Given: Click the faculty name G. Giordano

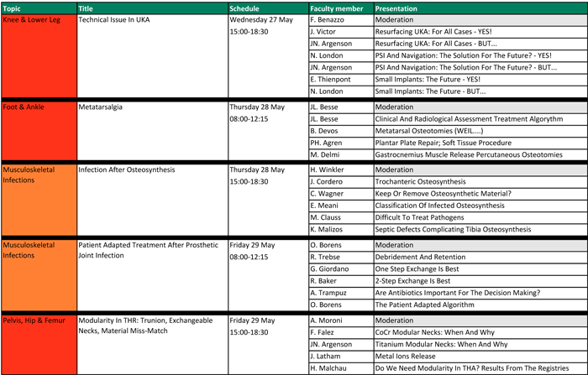Looking at the screenshot, I should click(329, 269).
